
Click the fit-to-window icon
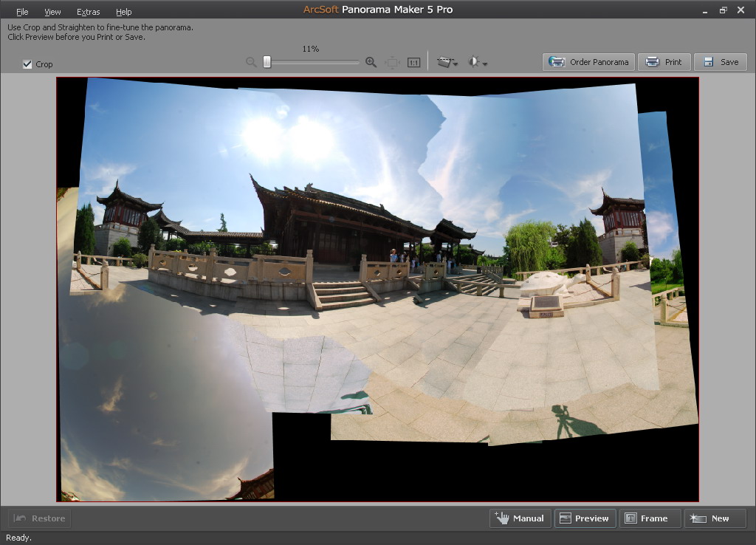pos(392,63)
